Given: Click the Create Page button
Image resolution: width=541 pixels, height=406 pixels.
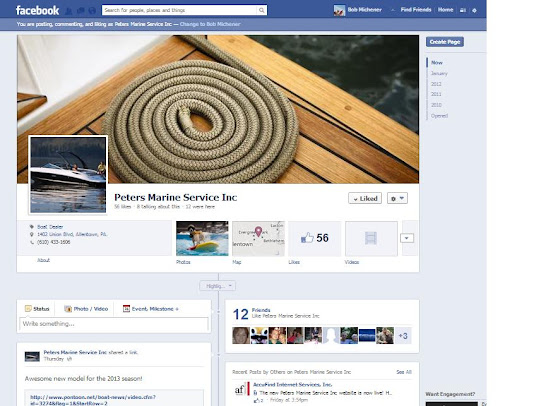Looking at the screenshot, I should (x=445, y=42).
